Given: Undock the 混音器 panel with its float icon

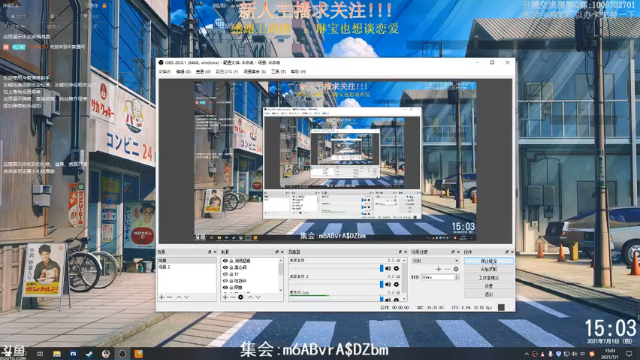Looking at the screenshot, I should (x=400, y=252).
